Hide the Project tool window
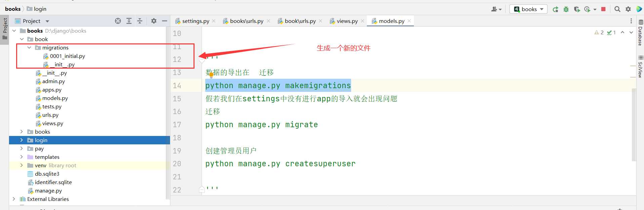The image size is (644, 210). coord(165,21)
